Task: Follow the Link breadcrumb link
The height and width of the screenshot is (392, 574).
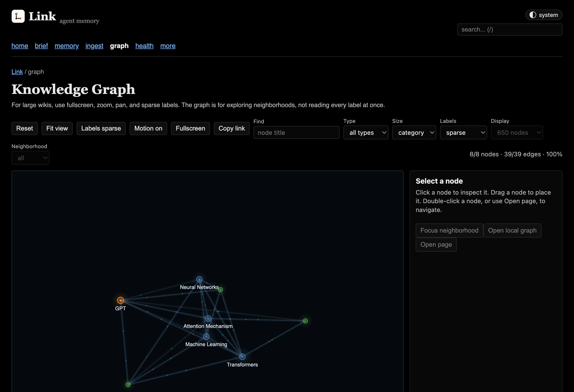Action: coord(17,72)
